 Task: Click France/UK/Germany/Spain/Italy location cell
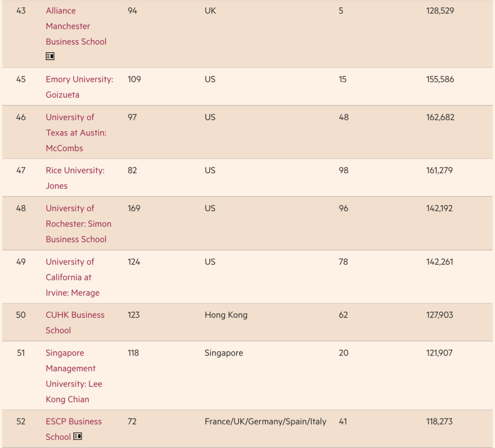[x=265, y=421]
